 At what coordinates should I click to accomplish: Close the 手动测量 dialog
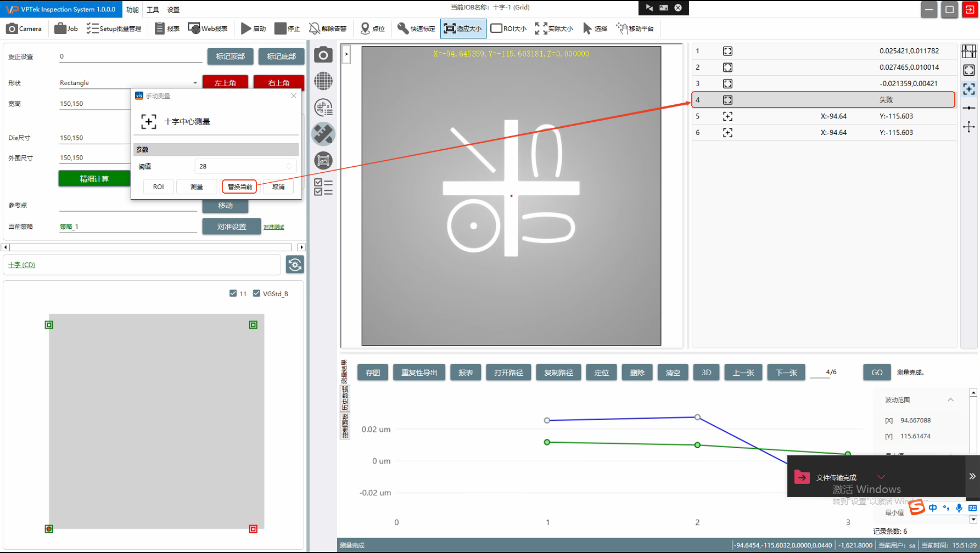click(x=294, y=95)
